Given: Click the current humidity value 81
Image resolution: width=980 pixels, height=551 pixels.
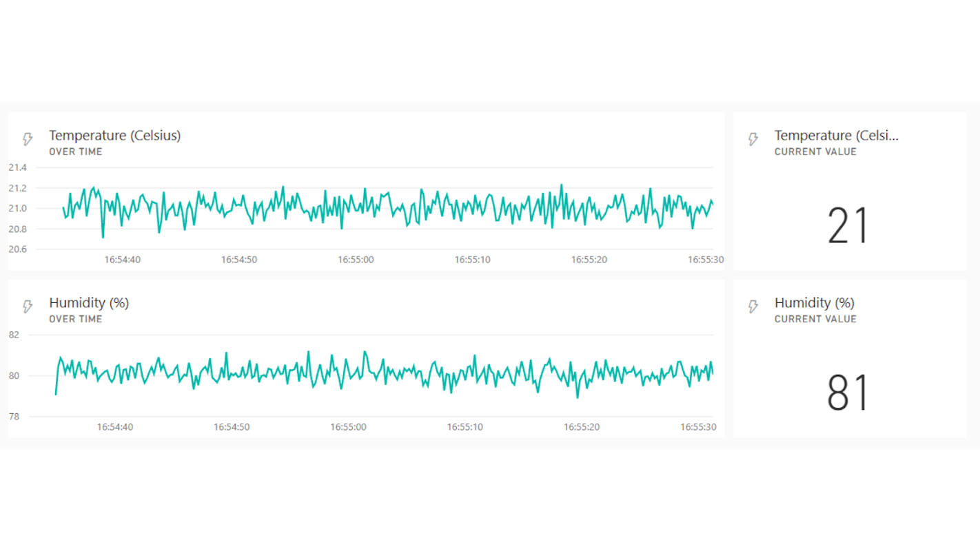Looking at the screenshot, I should click(x=848, y=393).
